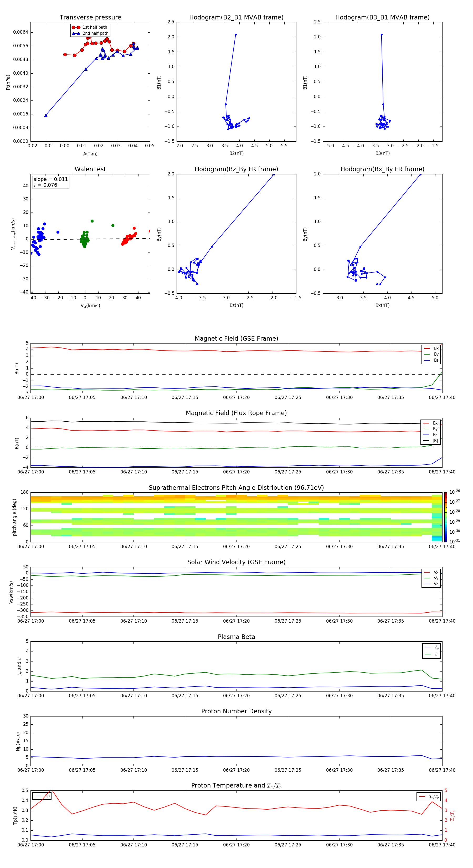Click the 'V_A(km/s)' x-axis label

click(x=90, y=306)
